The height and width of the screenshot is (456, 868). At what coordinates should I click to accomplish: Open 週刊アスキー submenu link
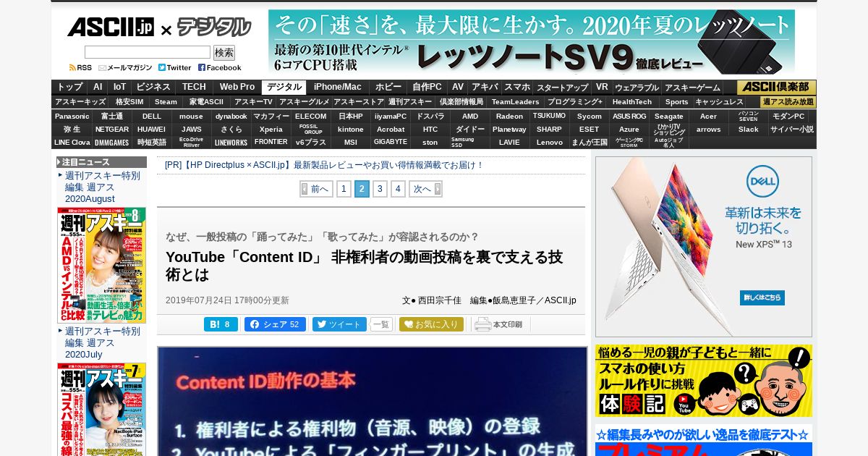(x=410, y=102)
